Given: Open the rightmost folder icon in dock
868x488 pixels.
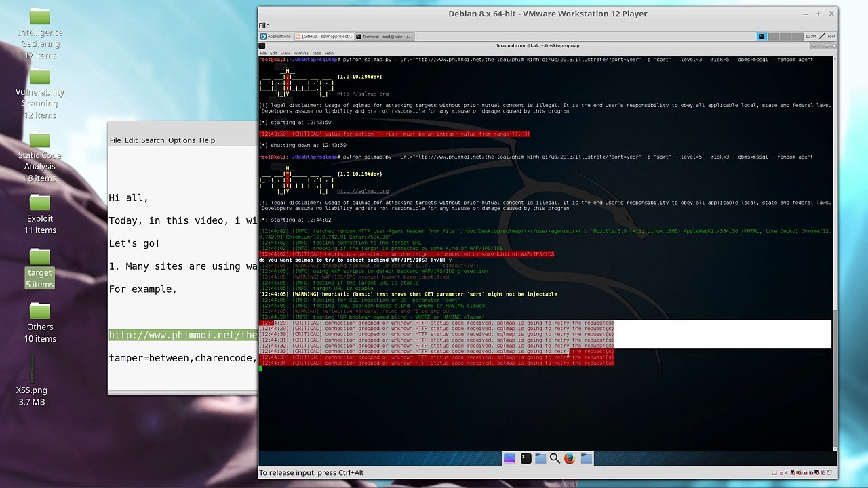Looking at the screenshot, I should pos(587,459).
